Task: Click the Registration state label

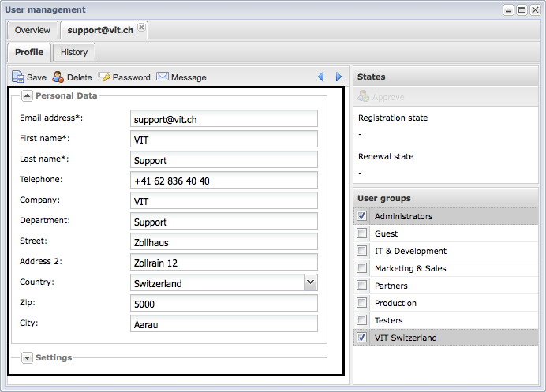Action: [x=393, y=118]
